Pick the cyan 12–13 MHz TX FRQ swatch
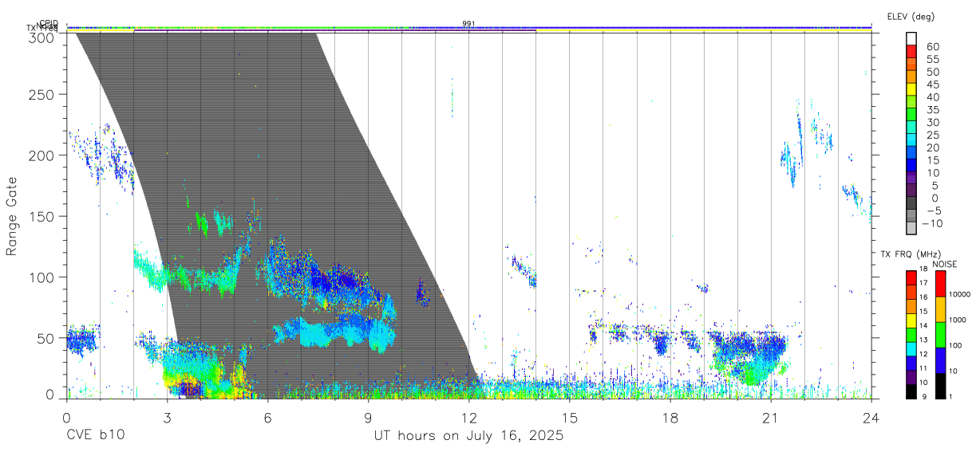 point(911,349)
